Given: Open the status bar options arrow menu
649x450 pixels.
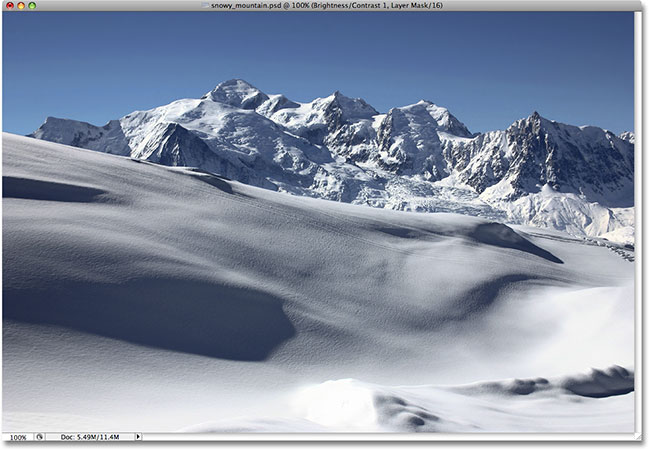Looking at the screenshot, I should (x=138, y=436).
